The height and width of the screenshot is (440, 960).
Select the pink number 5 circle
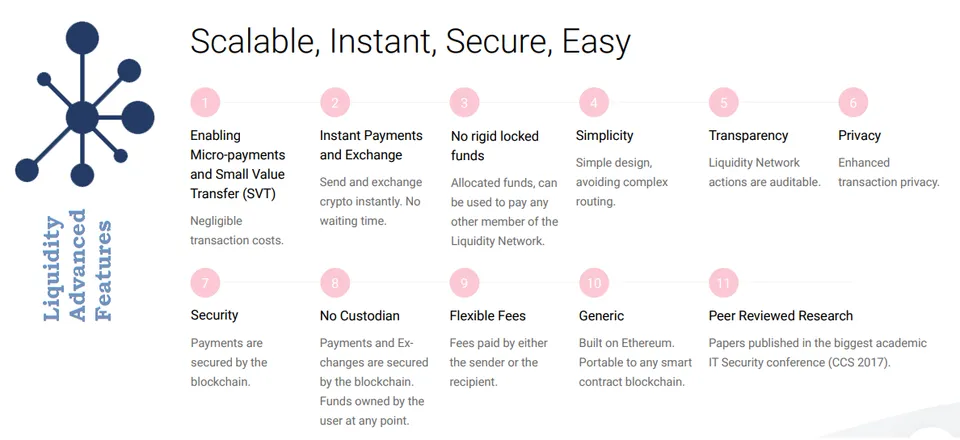(x=724, y=103)
